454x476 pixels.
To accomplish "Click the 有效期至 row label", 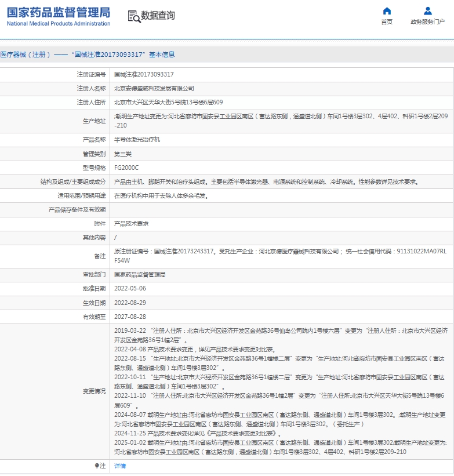I will (x=94, y=317).
